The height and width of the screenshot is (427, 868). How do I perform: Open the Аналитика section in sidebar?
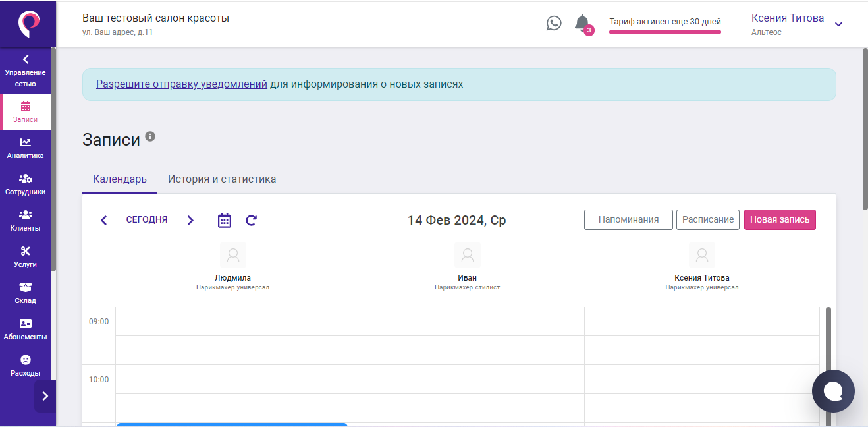(x=26, y=148)
